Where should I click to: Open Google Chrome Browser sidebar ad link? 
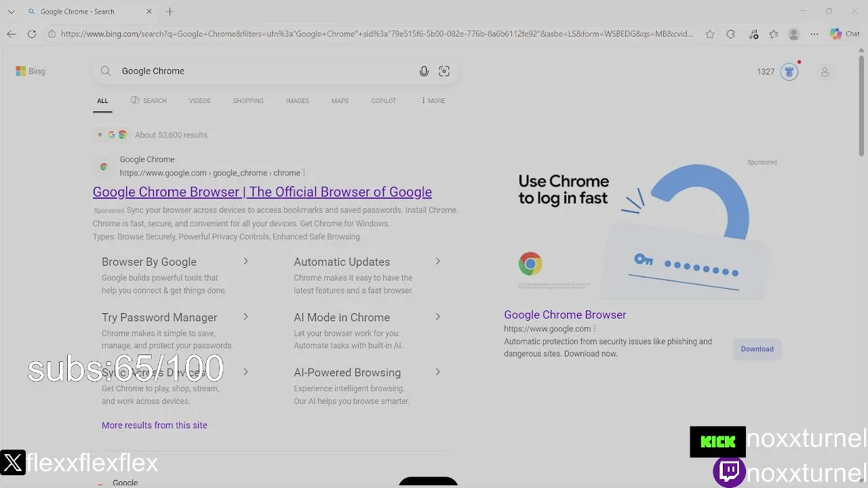pos(565,314)
